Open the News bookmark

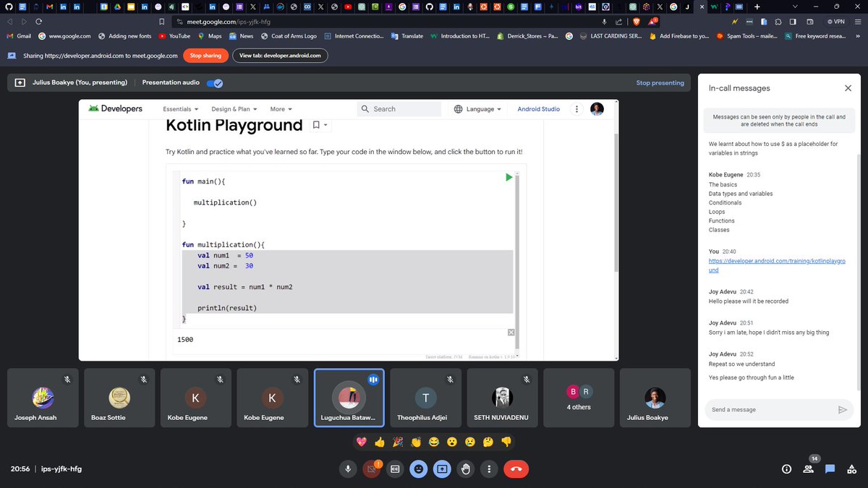[x=242, y=35]
